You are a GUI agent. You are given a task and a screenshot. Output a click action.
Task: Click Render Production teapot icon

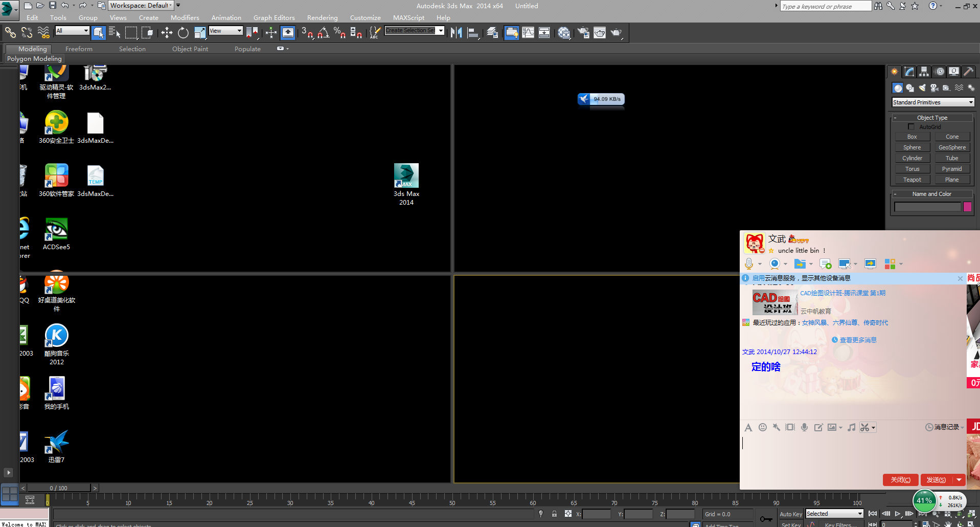[616, 33]
